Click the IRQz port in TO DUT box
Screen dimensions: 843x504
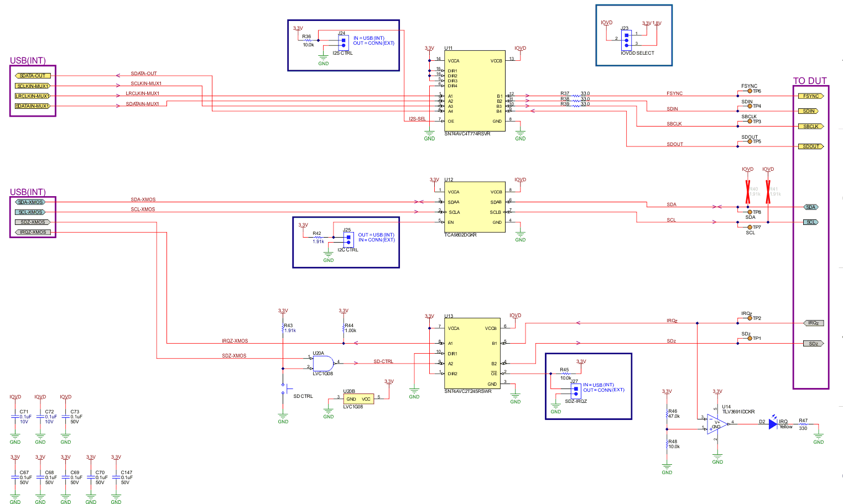(813, 323)
